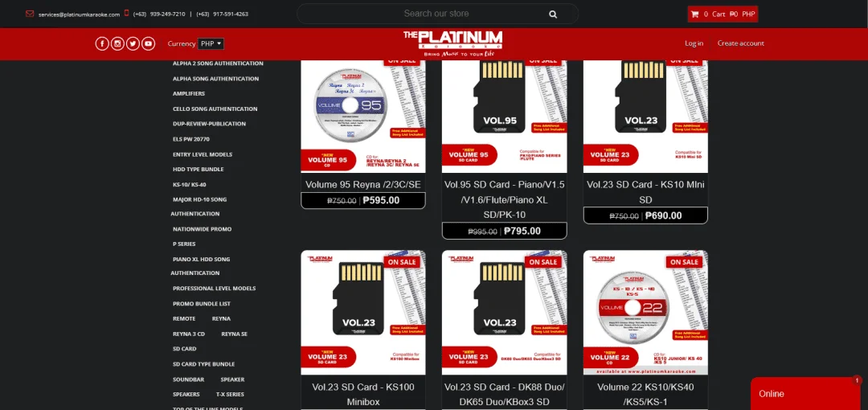Open Volume 22 KS10/KS40 CD image
The width and height of the screenshot is (868, 410).
click(x=645, y=313)
